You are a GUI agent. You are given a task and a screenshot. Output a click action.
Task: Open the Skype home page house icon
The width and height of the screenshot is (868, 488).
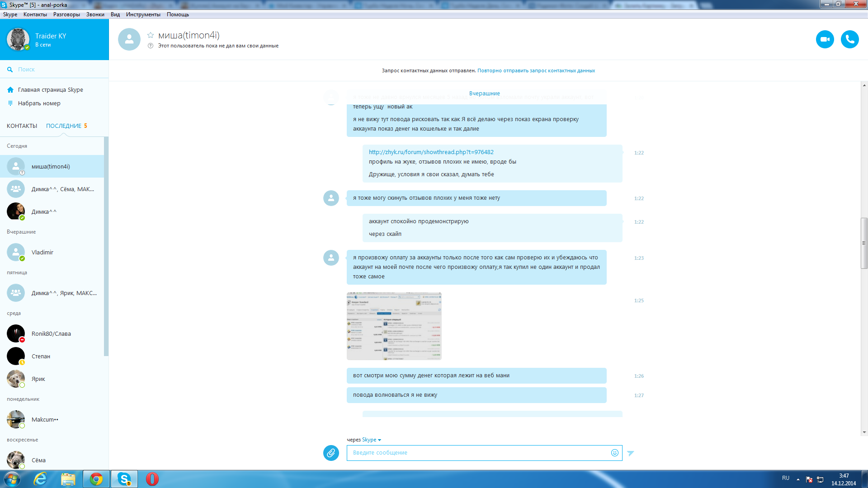click(x=10, y=90)
